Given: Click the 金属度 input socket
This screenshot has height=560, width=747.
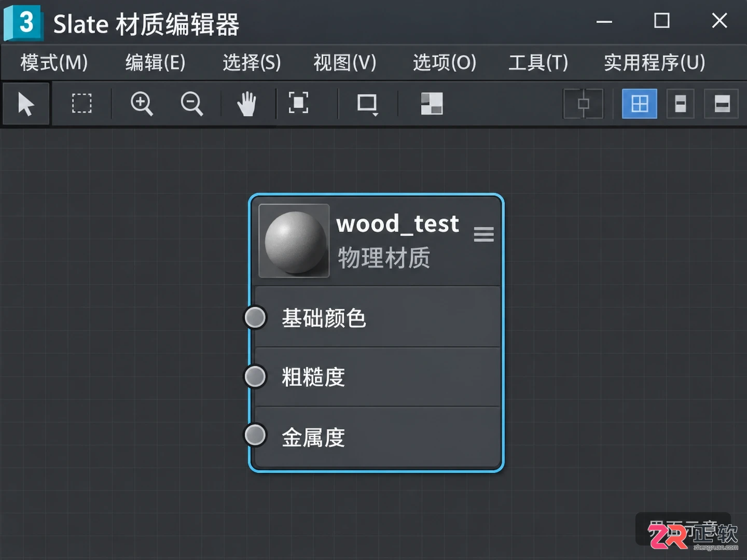Looking at the screenshot, I should pos(255,435).
